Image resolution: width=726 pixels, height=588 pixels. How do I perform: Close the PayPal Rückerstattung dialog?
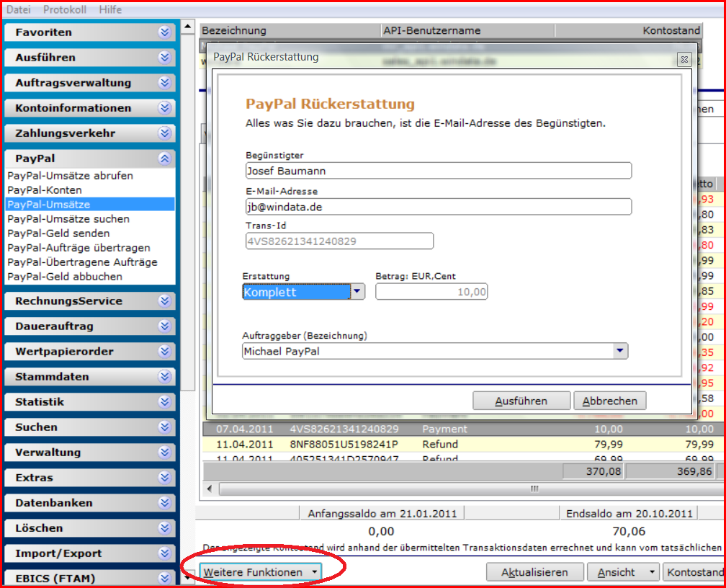click(684, 59)
